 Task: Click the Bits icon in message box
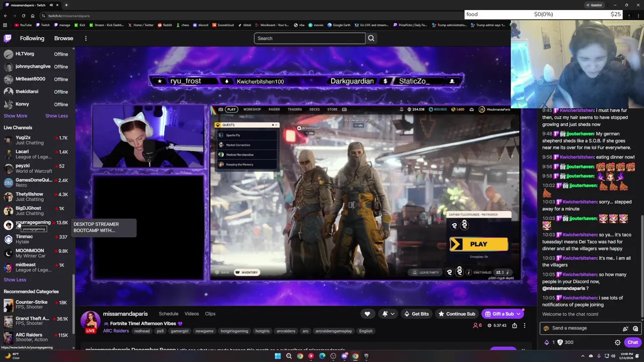pyautogui.click(x=625, y=328)
